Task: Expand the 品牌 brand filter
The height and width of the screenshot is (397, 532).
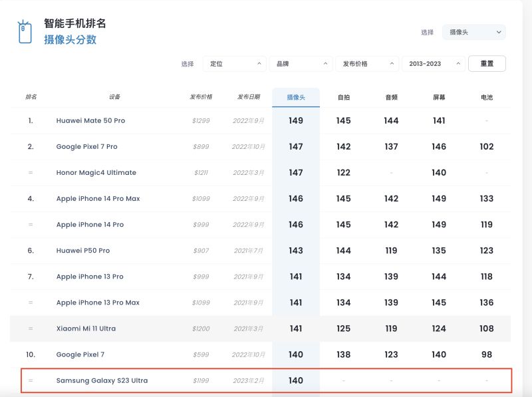Action: point(301,64)
